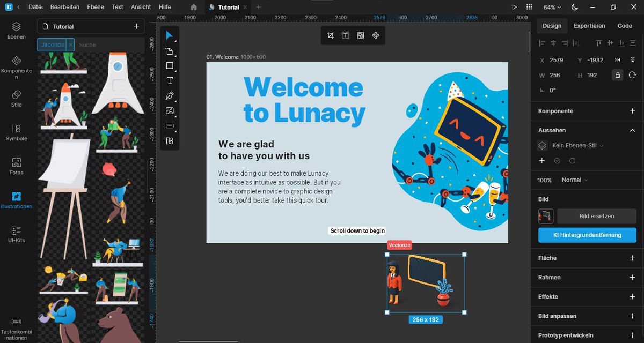Select the arrow Select tool
This screenshot has height=343, width=644.
click(x=170, y=36)
